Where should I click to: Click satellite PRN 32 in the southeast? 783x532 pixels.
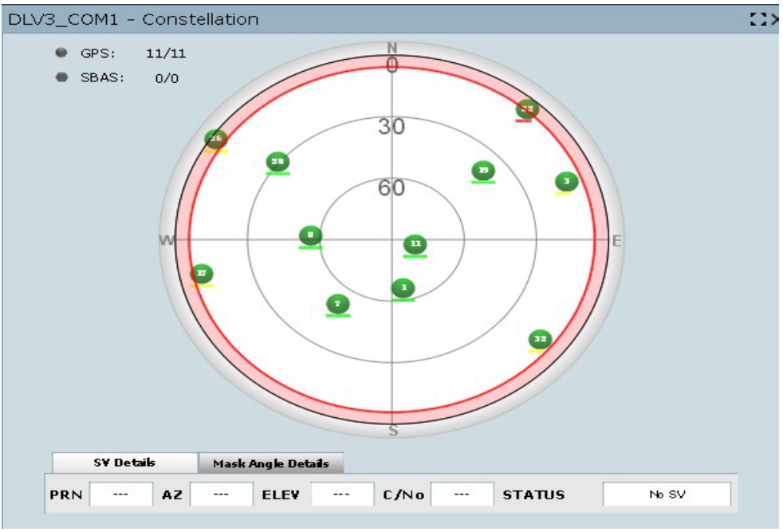tap(540, 339)
